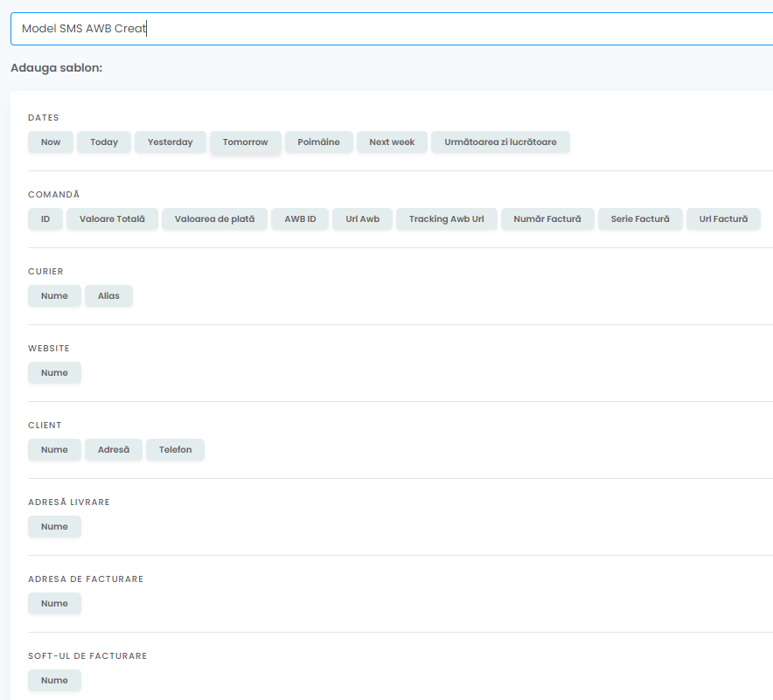Click the COMANDĂ section heading

tap(53, 194)
